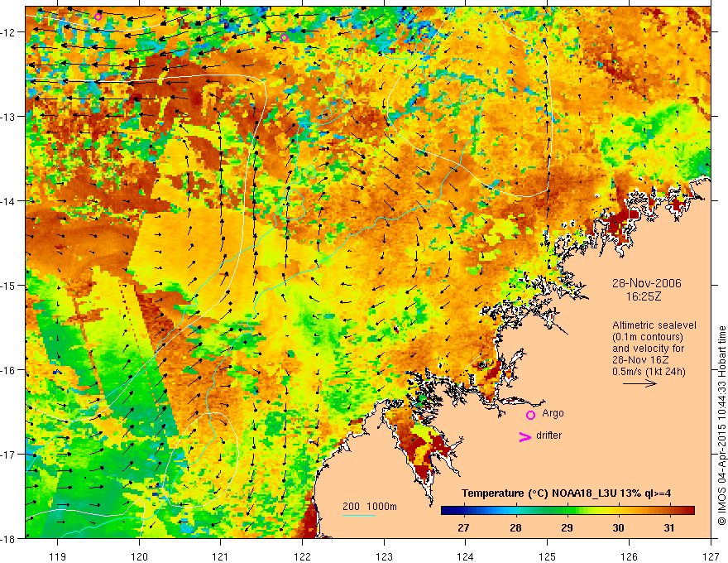The image size is (728, 563).
Task: Click the 29 value on temperature scale
Action: pos(567,527)
